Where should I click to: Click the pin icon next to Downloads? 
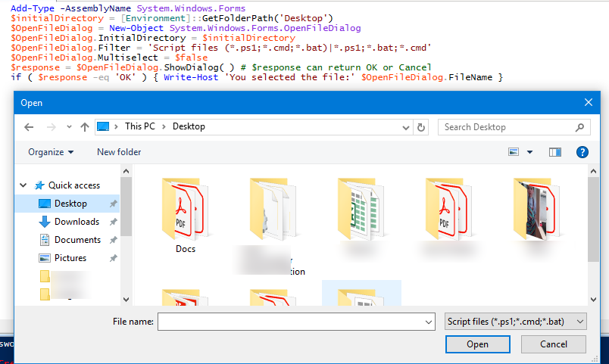click(x=113, y=222)
